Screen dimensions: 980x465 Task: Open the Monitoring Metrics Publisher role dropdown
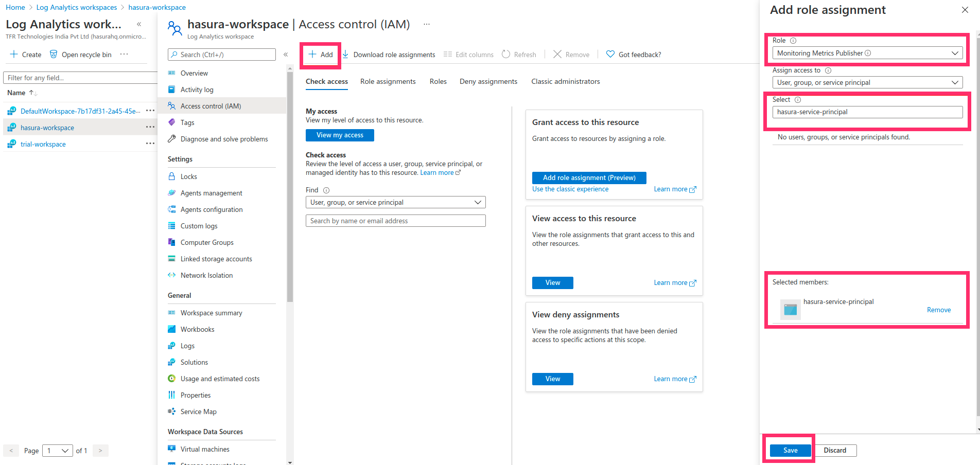(x=867, y=52)
